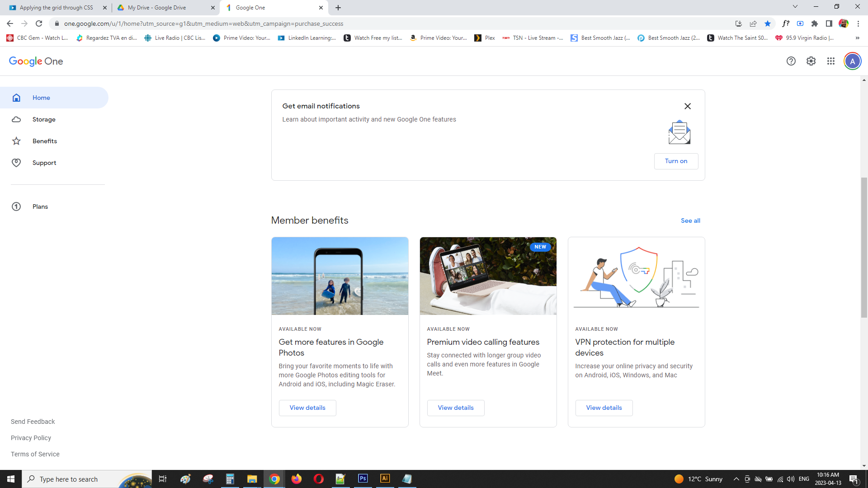Screen dimensions: 868x488
Task: View details for VPN protection
Action: (x=604, y=408)
